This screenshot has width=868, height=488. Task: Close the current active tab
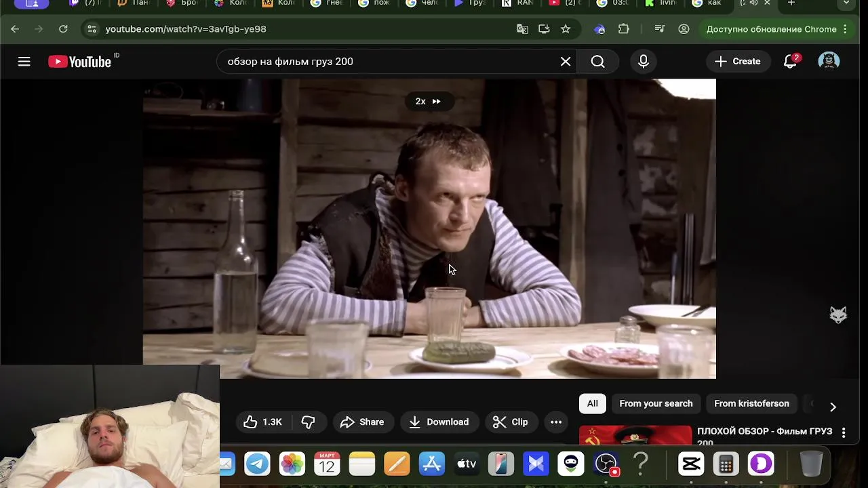click(x=767, y=3)
